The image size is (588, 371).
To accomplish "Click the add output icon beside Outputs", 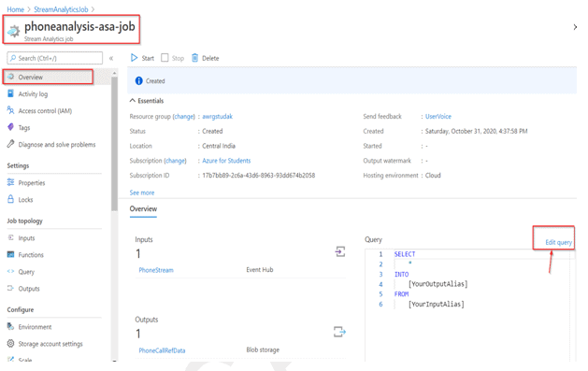I will [x=339, y=332].
